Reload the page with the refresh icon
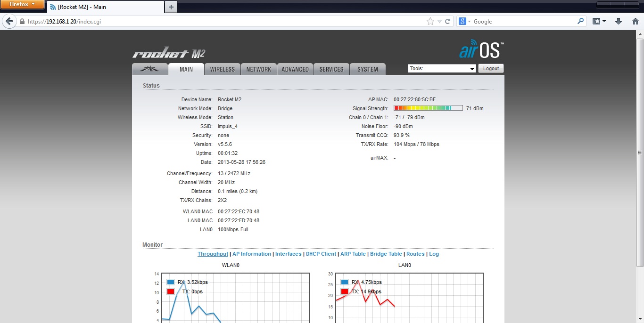The height and width of the screenshot is (323, 644). pyautogui.click(x=447, y=21)
